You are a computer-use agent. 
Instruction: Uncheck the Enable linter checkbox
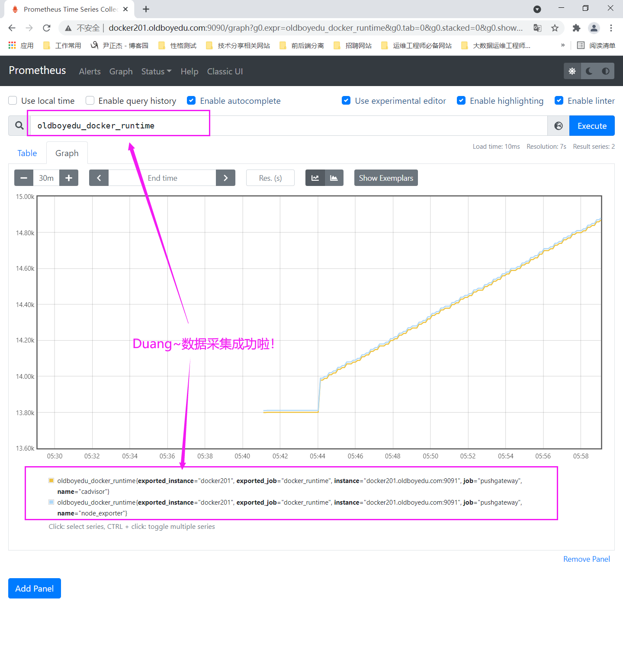559,100
